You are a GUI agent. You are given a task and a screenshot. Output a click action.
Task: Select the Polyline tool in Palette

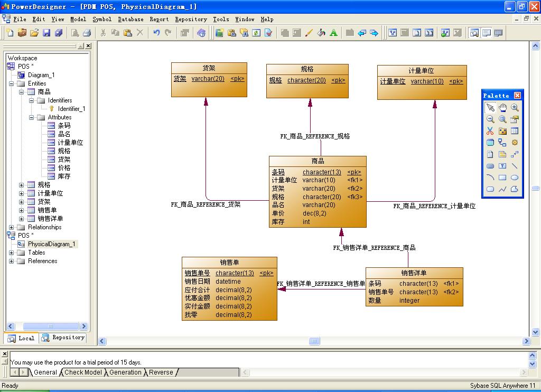pos(503,189)
